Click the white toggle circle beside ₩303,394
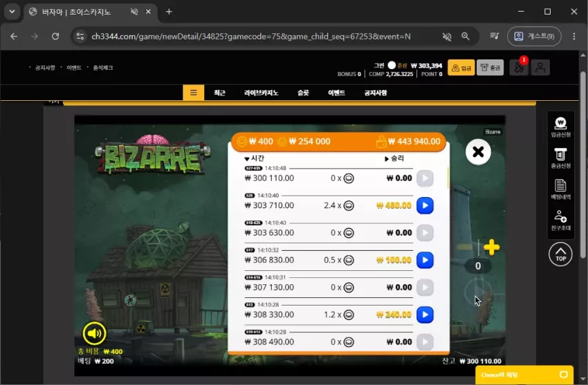This screenshot has height=385, width=588. click(x=392, y=65)
